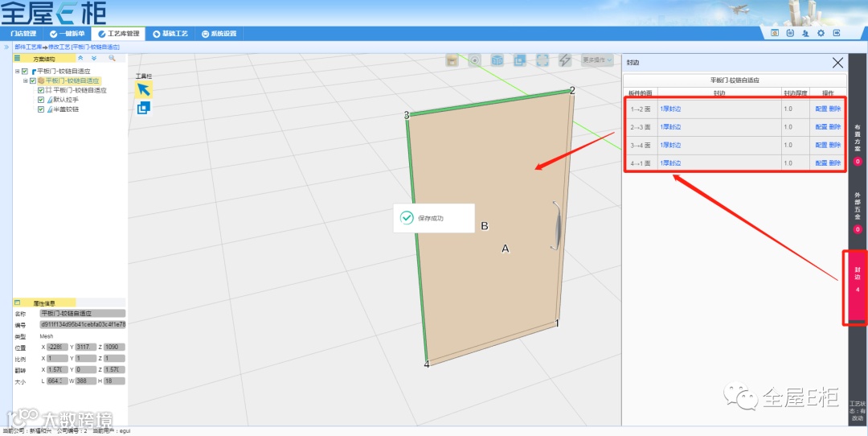Select the arrow pointer tool in toolbar
This screenshot has height=436, width=868.
[x=144, y=90]
